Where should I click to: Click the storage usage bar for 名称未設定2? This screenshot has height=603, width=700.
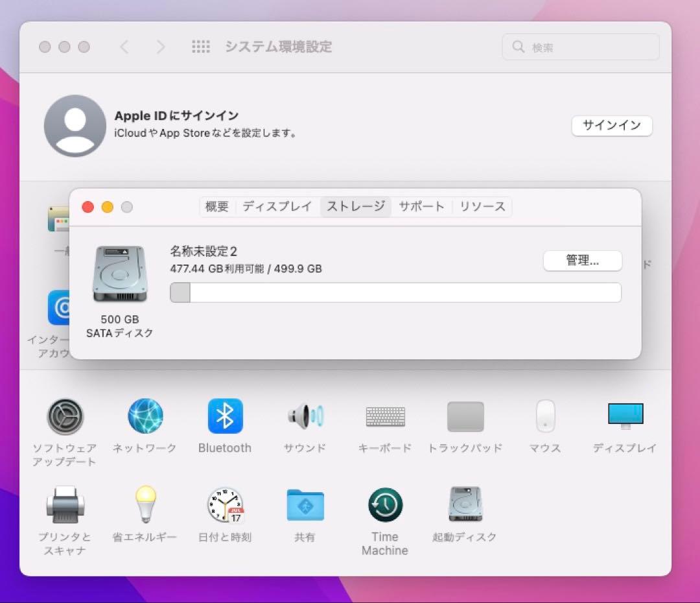(x=395, y=292)
